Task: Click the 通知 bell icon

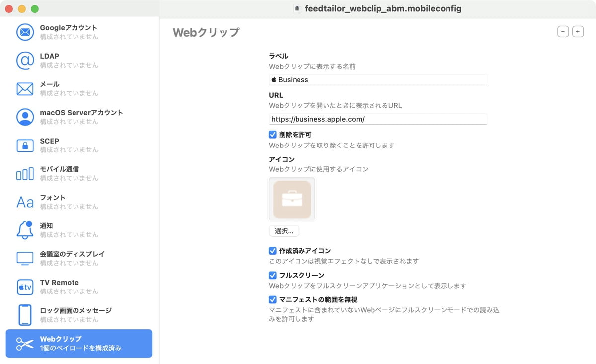Action: pos(25,230)
